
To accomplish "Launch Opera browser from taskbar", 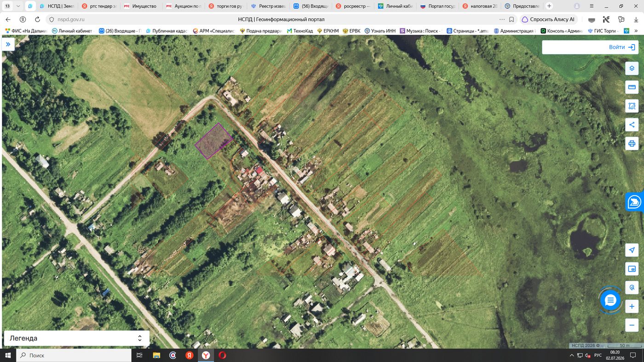I will (222, 355).
